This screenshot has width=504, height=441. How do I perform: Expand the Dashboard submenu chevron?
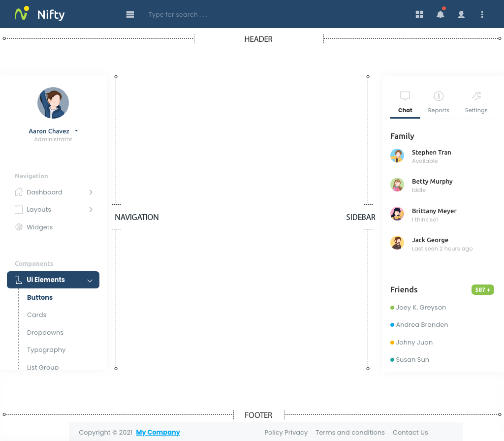tap(91, 192)
